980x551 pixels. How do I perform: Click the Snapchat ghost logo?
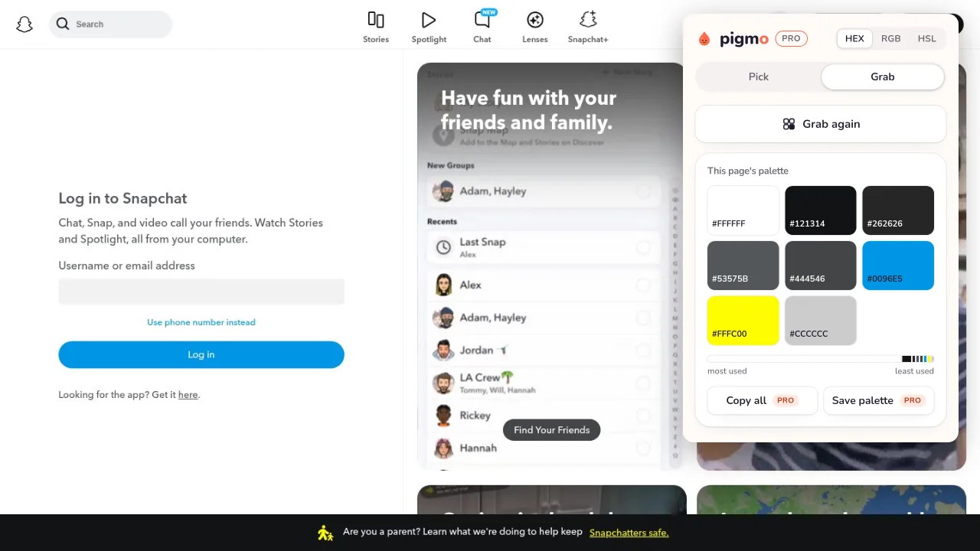pos(24,24)
